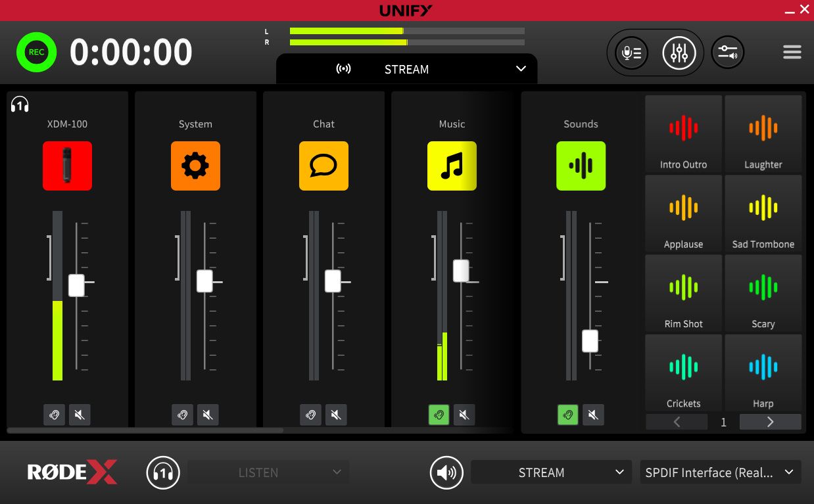This screenshot has height=504, width=814.
Task: Mute the XDM-100 channel
Action: pos(80,415)
